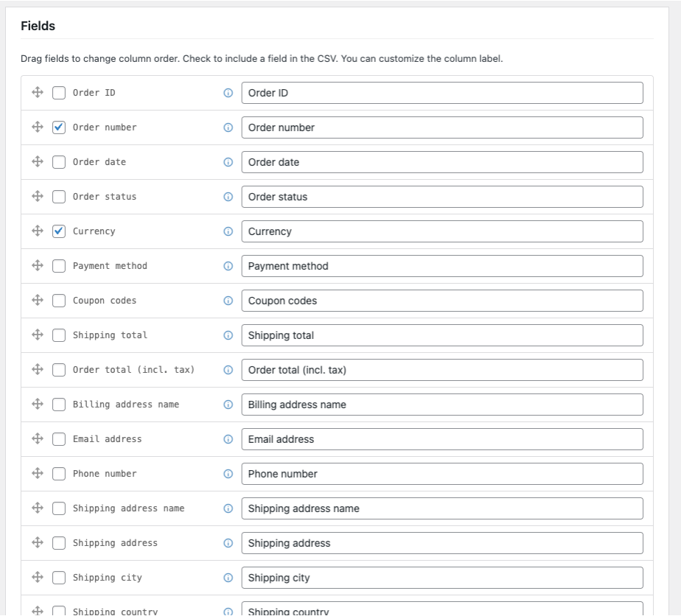This screenshot has height=616, width=681.
Task: Click the info icon beside Order number
Action: click(228, 127)
